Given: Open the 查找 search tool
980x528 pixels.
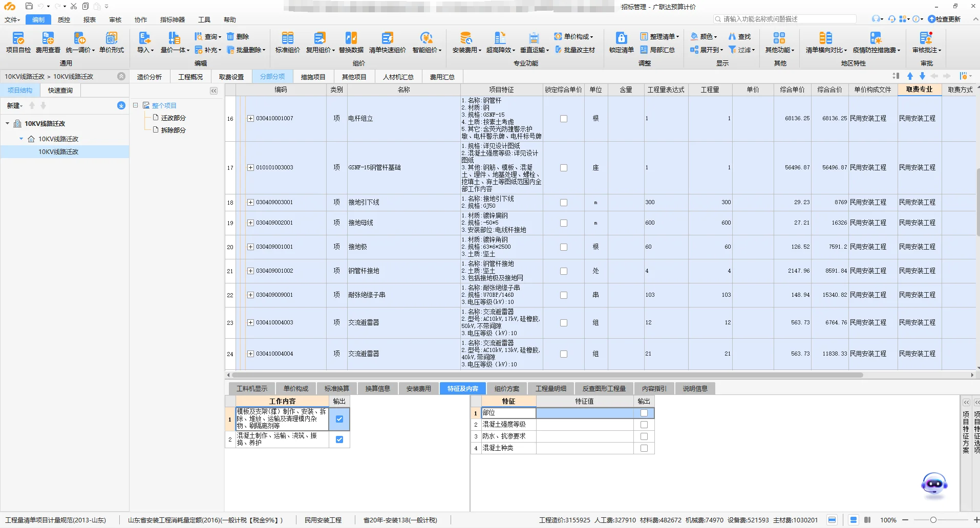Looking at the screenshot, I should pyautogui.click(x=739, y=36).
